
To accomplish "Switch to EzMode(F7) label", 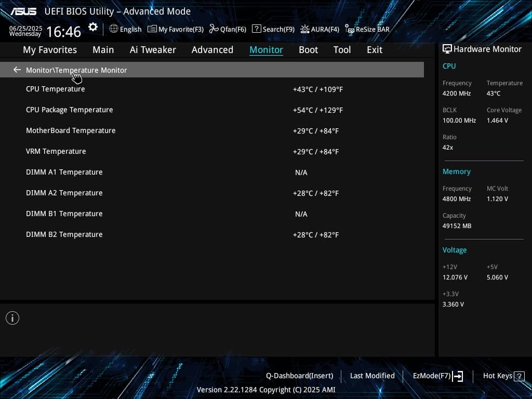I will pos(432,376).
